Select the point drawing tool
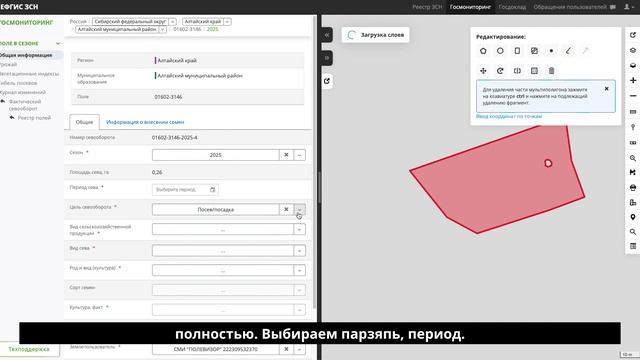This screenshot has height=360, width=640. click(x=551, y=51)
